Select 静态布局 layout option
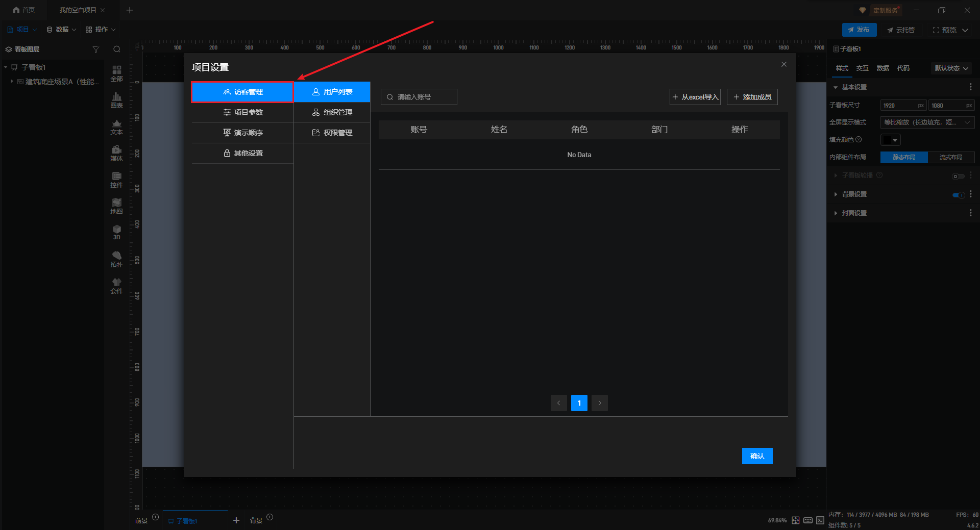980x530 pixels. click(x=904, y=157)
